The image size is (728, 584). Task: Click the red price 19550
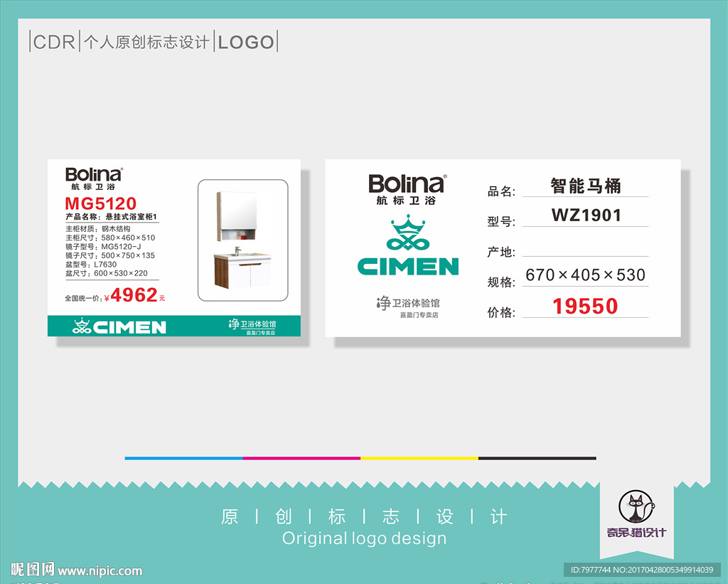[586, 306]
